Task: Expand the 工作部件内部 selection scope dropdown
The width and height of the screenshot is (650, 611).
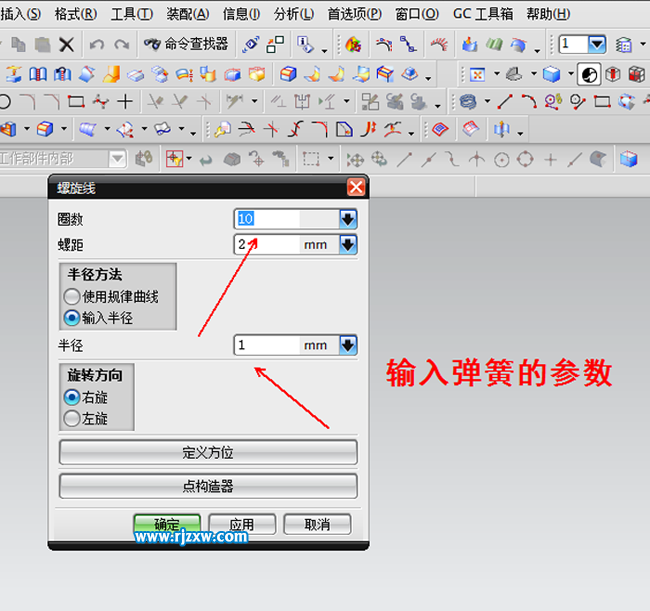Action: tap(117, 159)
